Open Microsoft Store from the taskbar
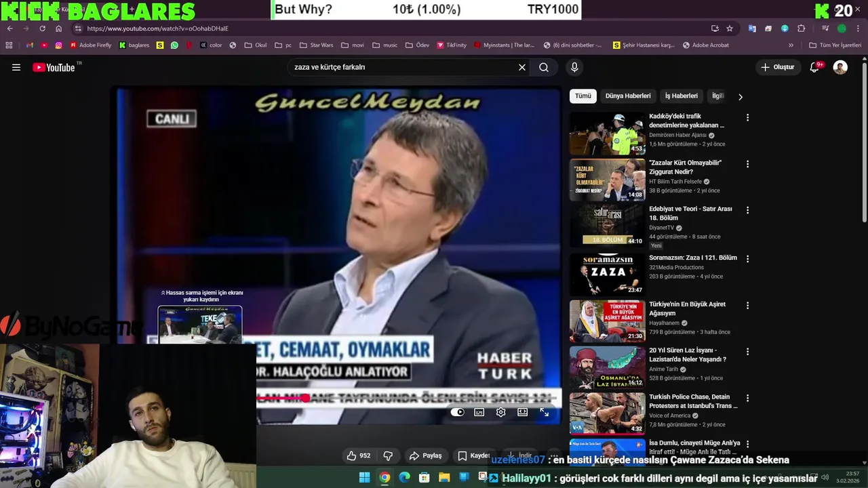868x488 pixels. click(425, 478)
